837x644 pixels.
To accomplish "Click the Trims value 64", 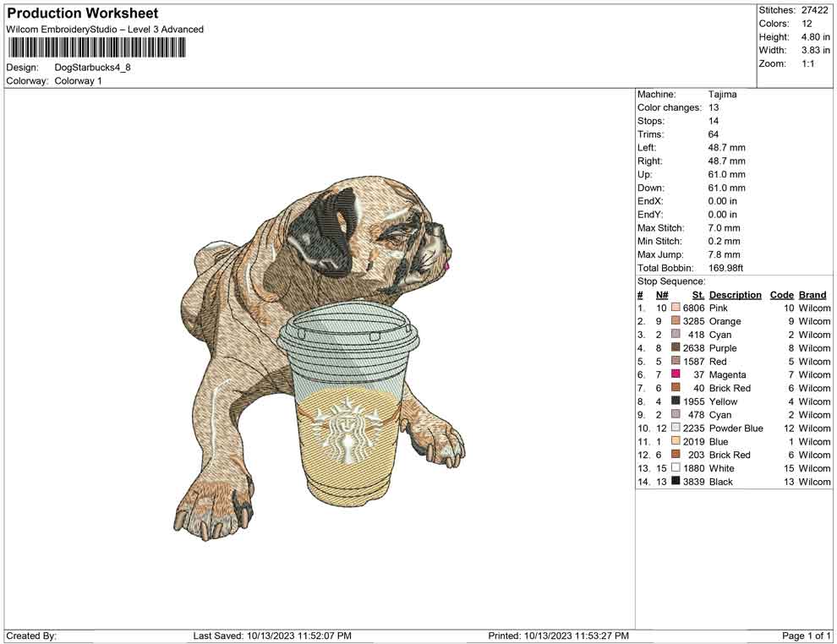I will [x=714, y=134].
